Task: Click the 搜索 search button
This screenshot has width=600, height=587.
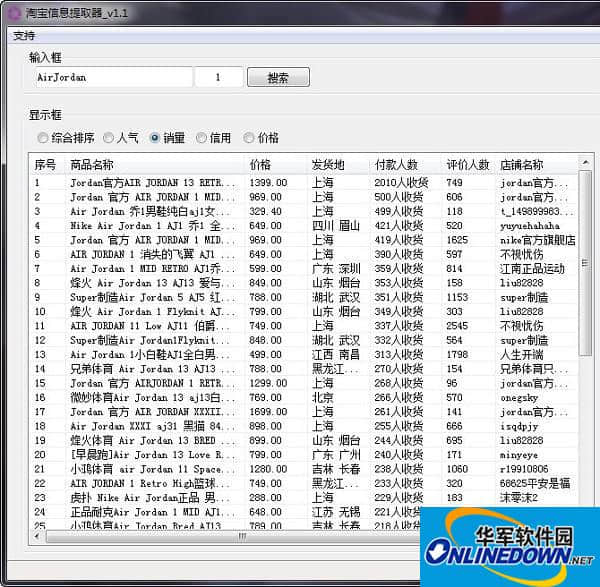Action: 278,78
